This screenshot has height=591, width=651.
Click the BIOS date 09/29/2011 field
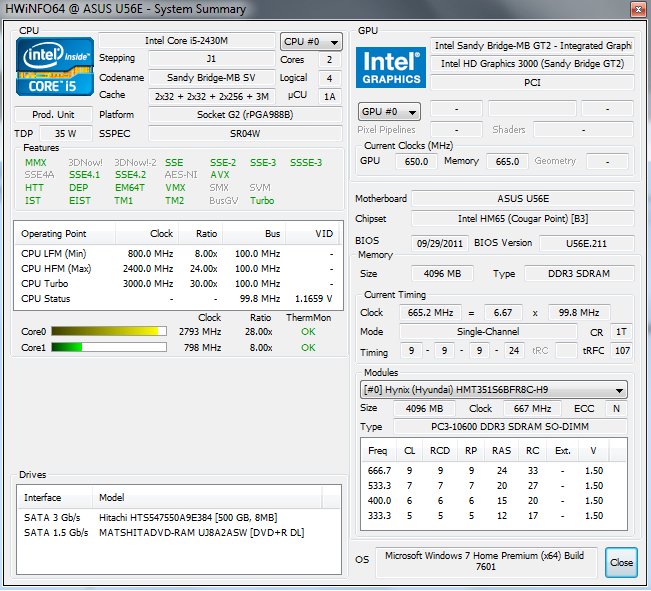coord(440,243)
